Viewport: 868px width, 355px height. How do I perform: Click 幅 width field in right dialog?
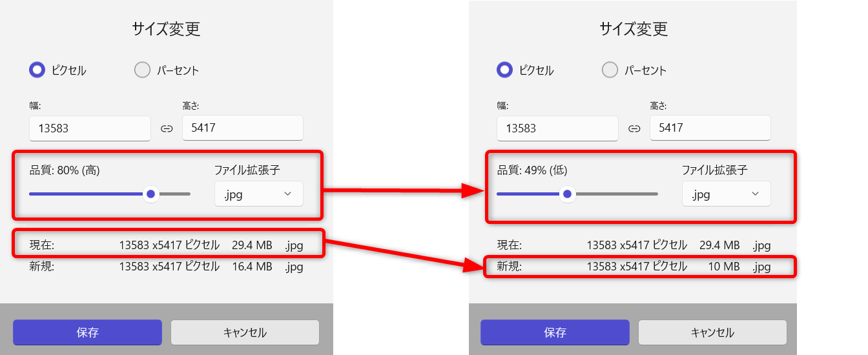[x=557, y=128]
